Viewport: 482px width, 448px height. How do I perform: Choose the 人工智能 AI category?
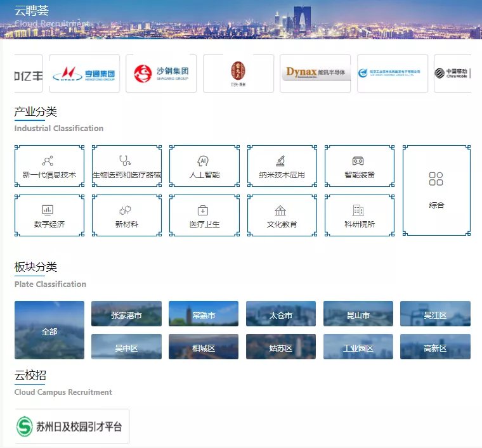tap(204, 167)
